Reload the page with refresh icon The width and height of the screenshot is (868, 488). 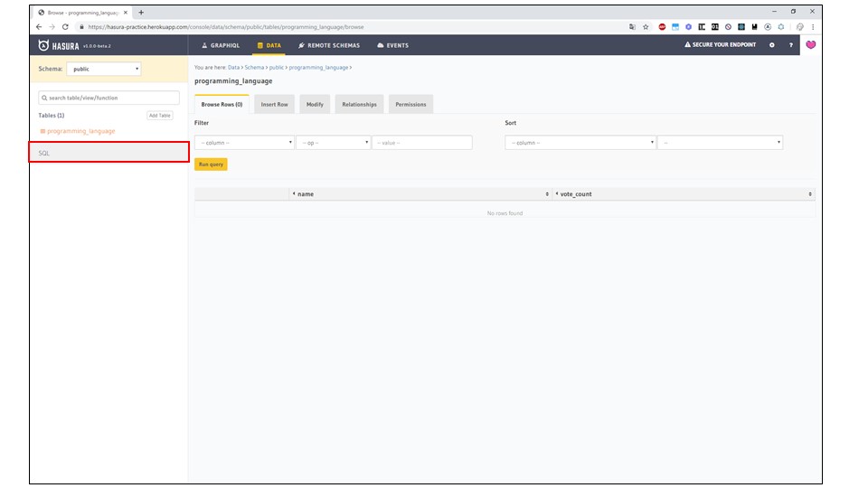click(65, 26)
